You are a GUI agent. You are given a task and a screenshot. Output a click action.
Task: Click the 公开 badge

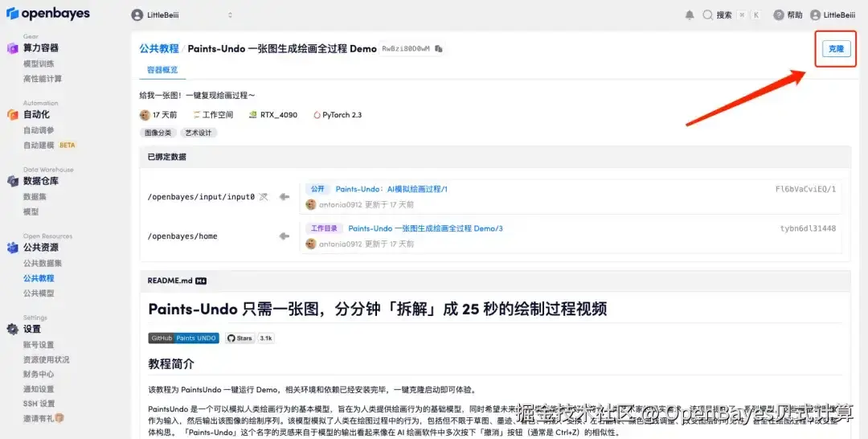click(317, 189)
